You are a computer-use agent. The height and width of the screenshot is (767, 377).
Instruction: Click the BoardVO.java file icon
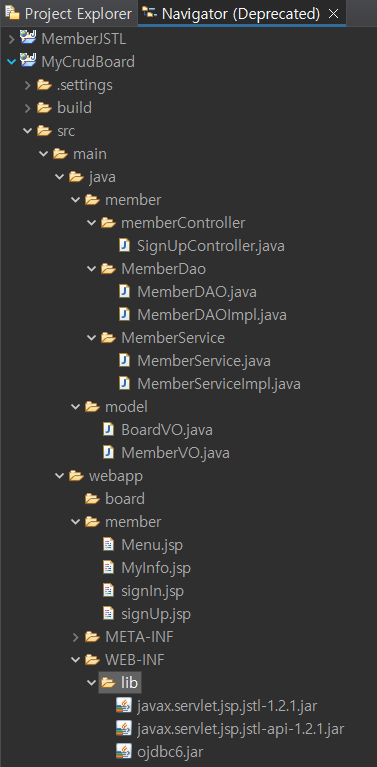click(x=109, y=430)
